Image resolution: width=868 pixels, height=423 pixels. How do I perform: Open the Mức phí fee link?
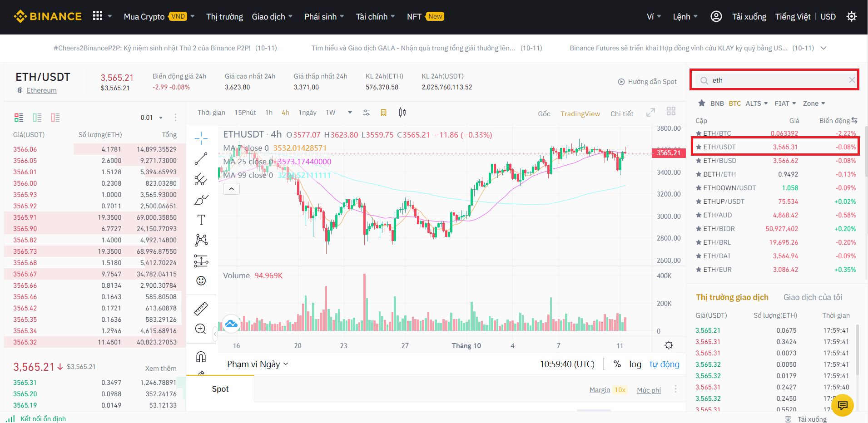point(649,390)
